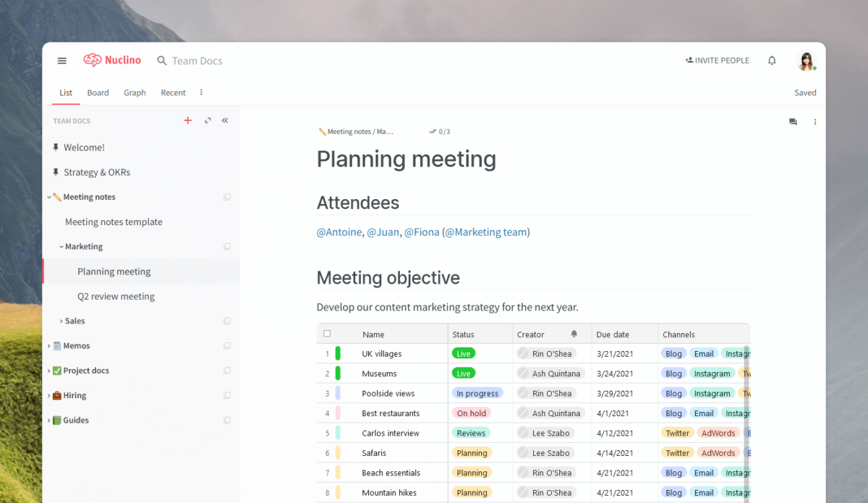Open the document's three-dot options menu
Viewport: 868px width, 503px height.
point(815,122)
